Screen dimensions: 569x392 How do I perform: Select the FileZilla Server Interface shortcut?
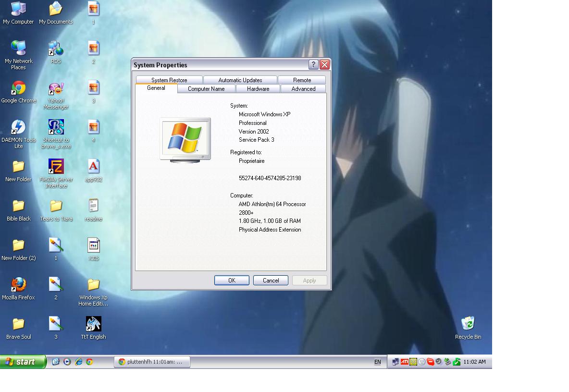[56, 173]
